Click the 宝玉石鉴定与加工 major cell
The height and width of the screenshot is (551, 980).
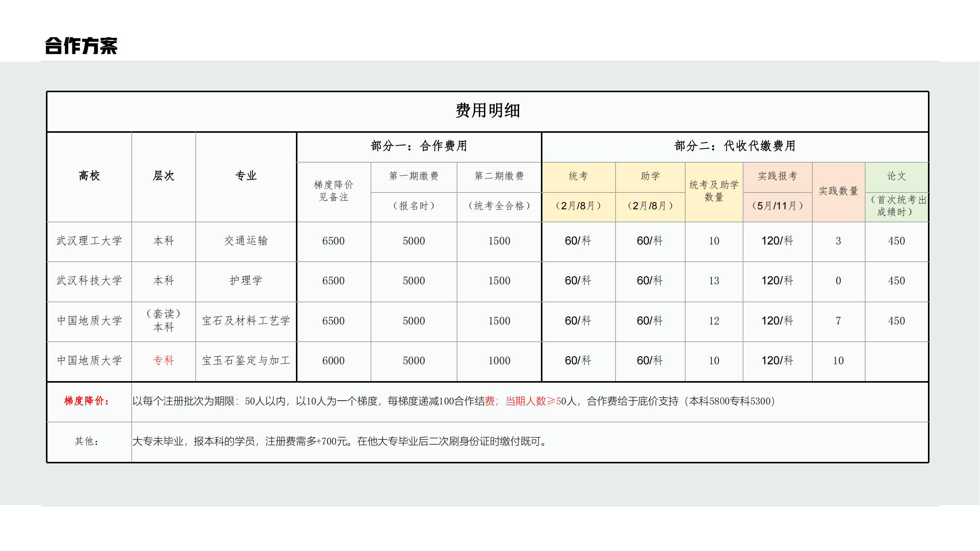(x=246, y=360)
